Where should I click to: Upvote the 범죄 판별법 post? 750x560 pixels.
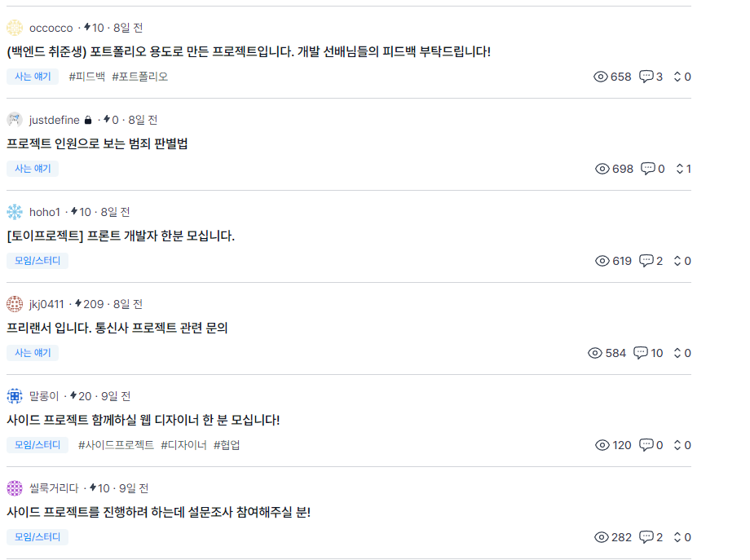click(x=678, y=165)
